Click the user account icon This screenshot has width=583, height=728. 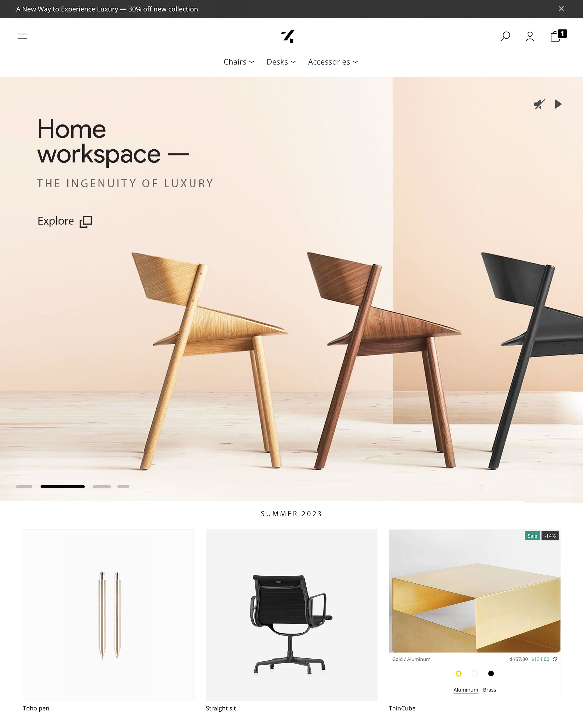click(529, 36)
